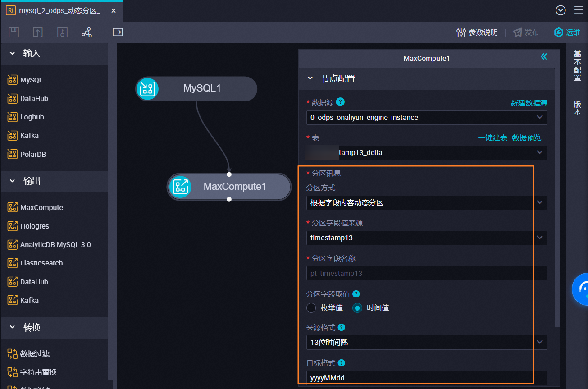Click the run arrow box toolbar icon

click(x=118, y=32)
